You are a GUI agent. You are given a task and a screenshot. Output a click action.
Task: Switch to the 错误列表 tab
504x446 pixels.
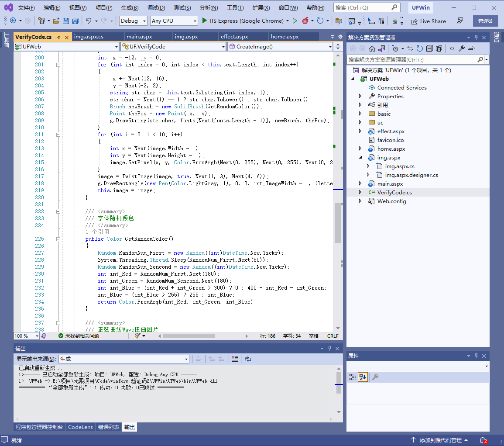(x=109, y=427)
